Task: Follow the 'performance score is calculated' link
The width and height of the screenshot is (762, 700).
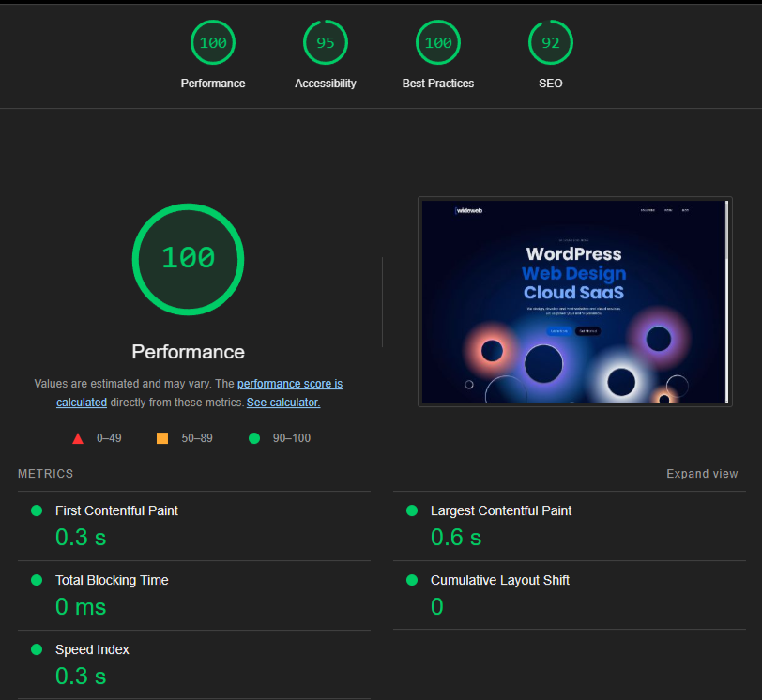Action: coord(290,384)
